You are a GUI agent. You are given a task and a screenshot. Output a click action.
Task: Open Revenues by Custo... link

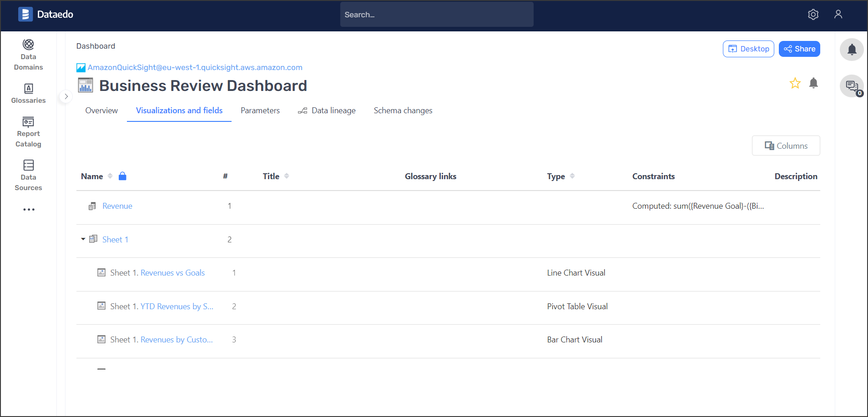[x=177, y=340]
